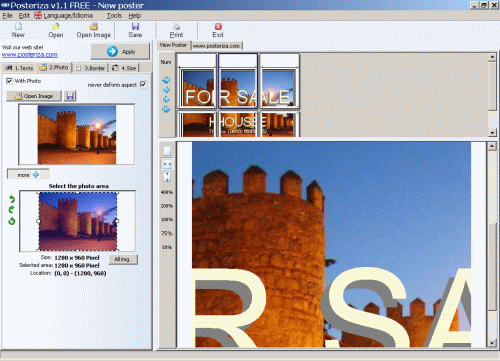
Task: Click the fit height zoom icon
Action: pos(167,177)
